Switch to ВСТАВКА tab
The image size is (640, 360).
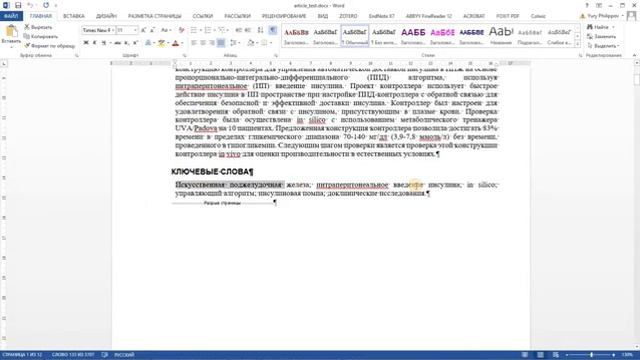(74, 16)
